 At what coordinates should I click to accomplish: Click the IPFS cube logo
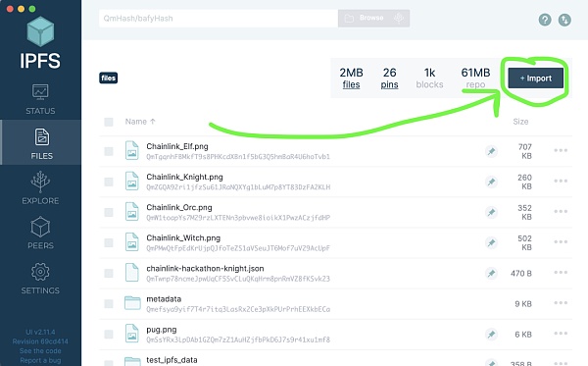click(40, 31)
